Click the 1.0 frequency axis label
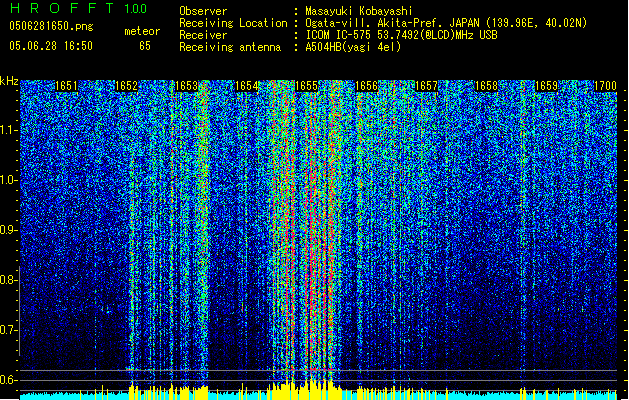This screenshot has height=400, width=629. click(8, 180)
